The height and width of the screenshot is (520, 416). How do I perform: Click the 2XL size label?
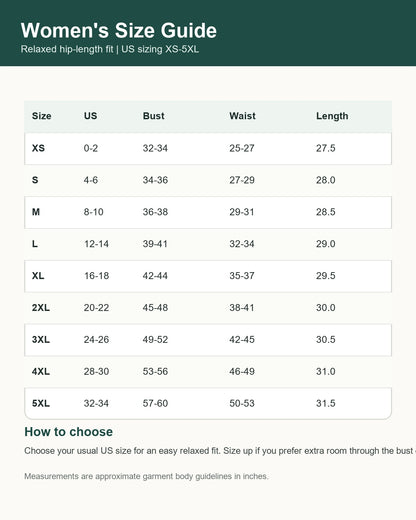pyautogui.click(x=41, y=308)
